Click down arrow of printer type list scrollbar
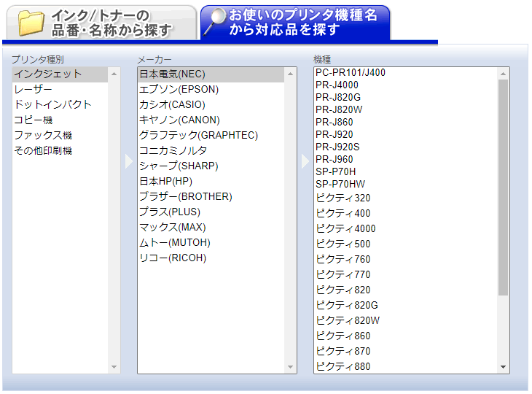532x394 pixels. (x=114, y=367)
